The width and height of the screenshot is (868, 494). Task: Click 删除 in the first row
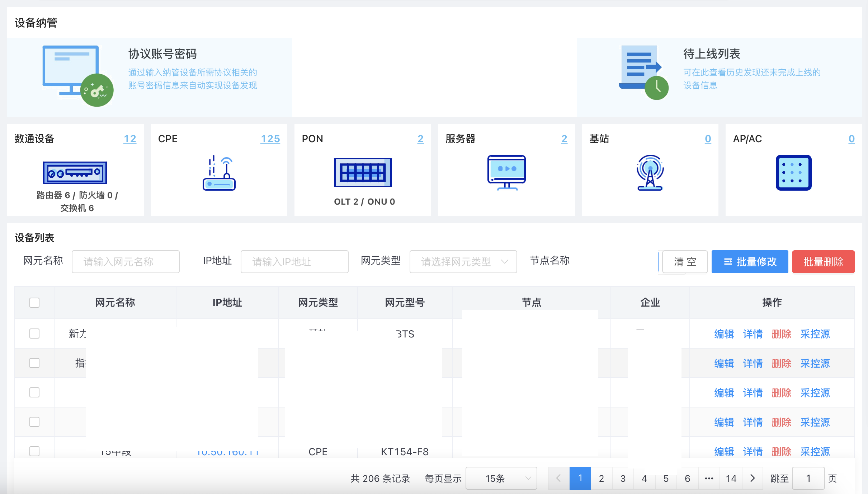(781, 334)
